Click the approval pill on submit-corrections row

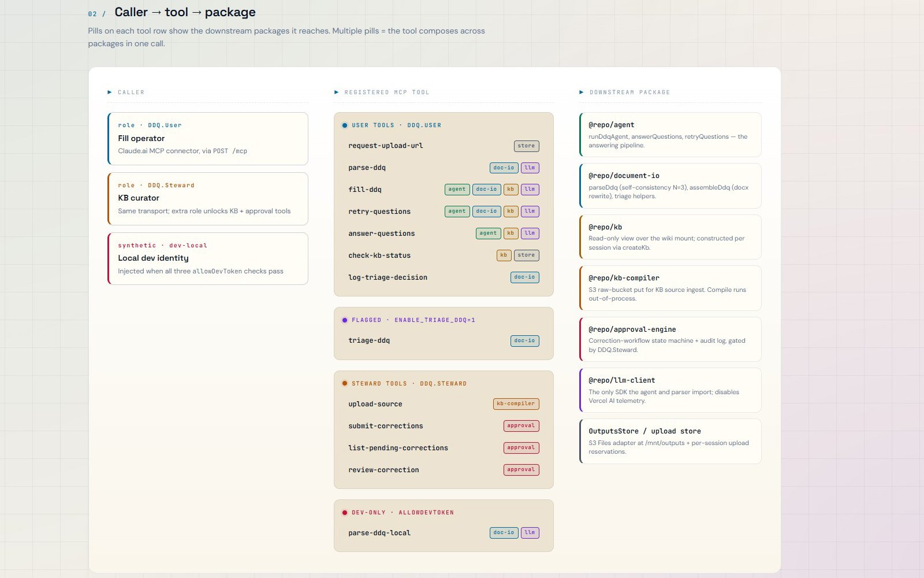tap(521, 426)
